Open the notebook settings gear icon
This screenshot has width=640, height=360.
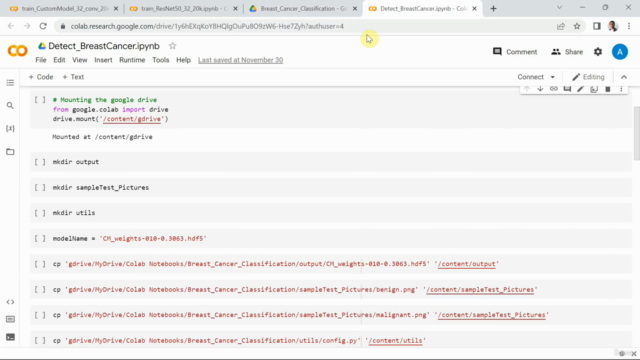[598, 52]
